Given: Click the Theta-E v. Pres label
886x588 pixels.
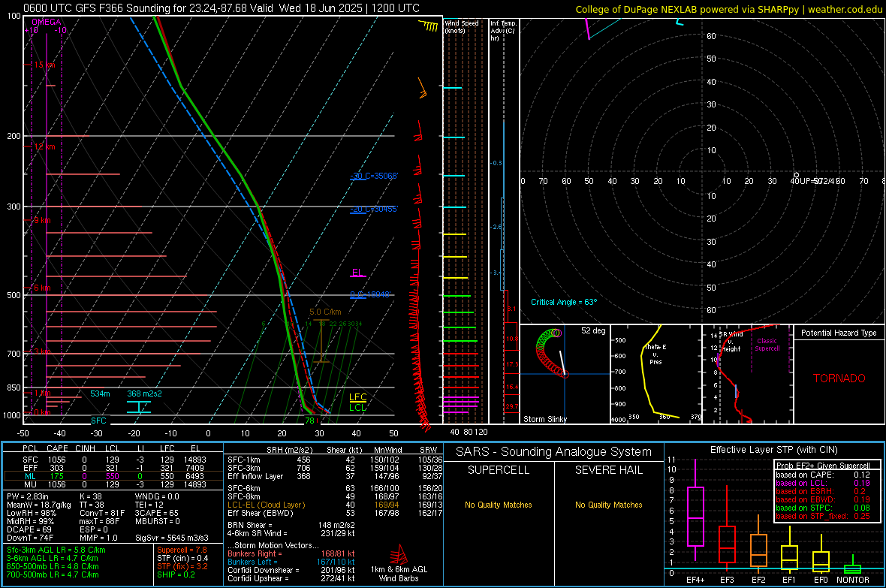Looking at the screenshot, I should 655,354.
